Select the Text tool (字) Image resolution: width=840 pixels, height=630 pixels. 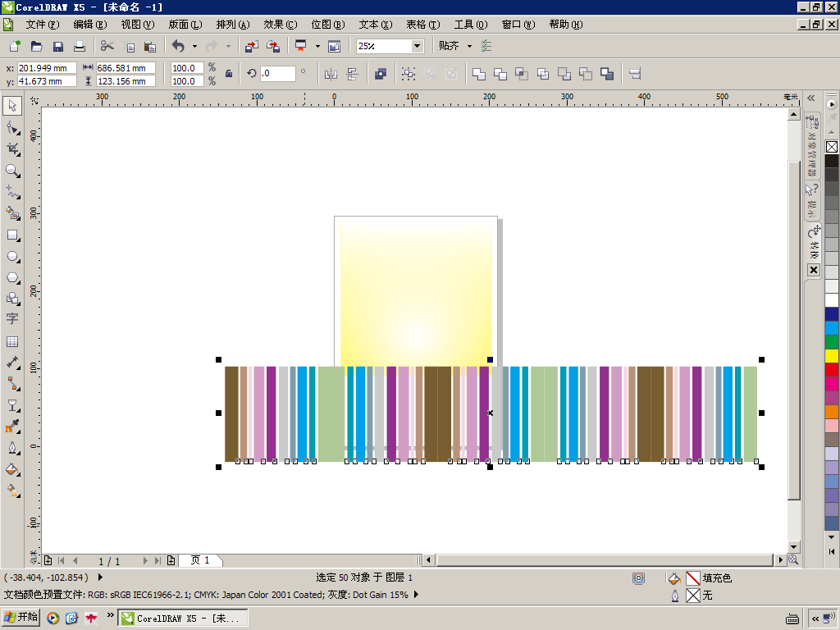[x=13, y=319]
